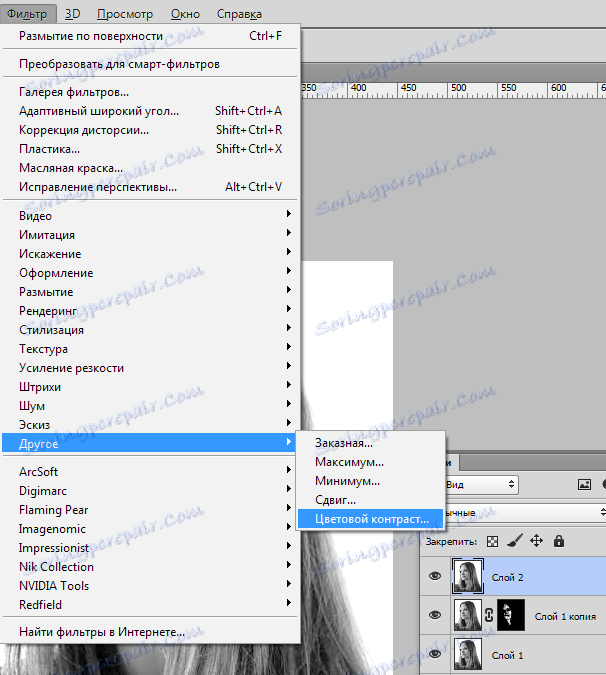The image size is (606, 675).
Task: Open the Справка menu
Action: click(239, 14)
